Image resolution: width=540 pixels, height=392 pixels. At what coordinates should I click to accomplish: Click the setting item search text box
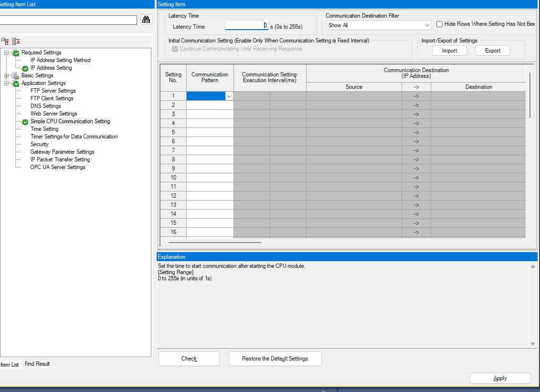pyautogui.click(x=69, y=20)
